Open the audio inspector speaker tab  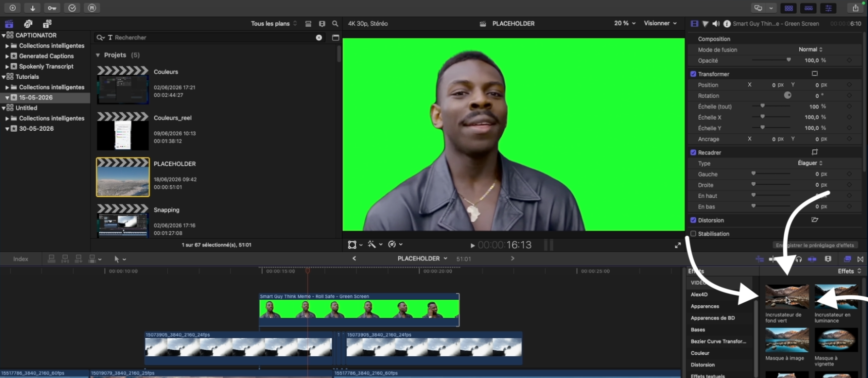click(716, 24)
